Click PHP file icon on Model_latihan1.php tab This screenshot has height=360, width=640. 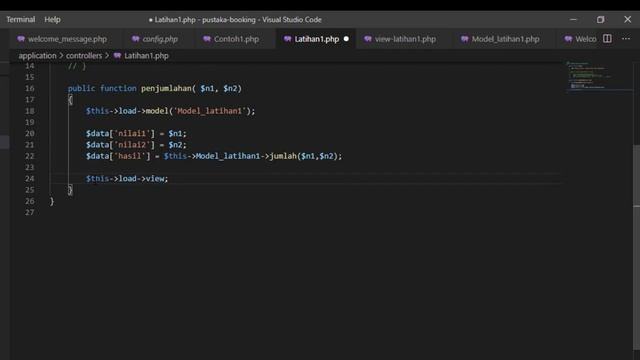click(464, 39)
